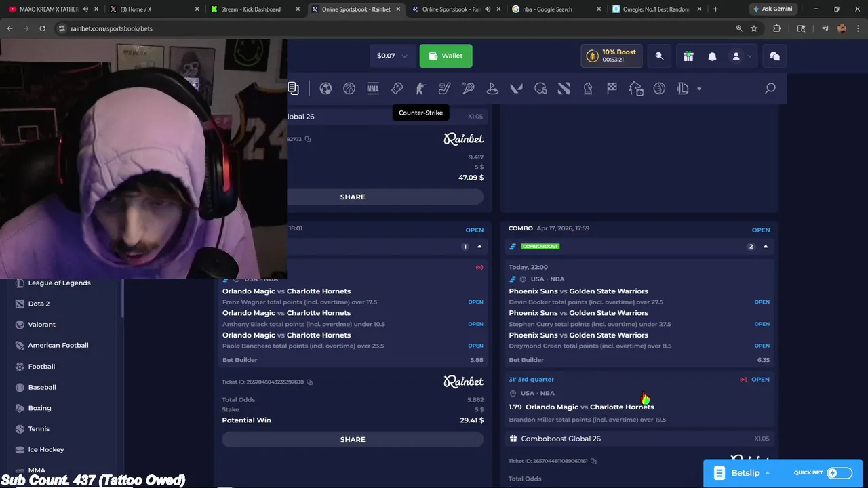Open Boxing in sidebar

coord(39,408)
